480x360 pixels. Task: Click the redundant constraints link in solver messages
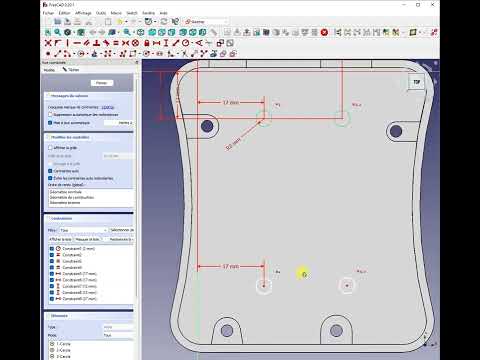[107, 107]
